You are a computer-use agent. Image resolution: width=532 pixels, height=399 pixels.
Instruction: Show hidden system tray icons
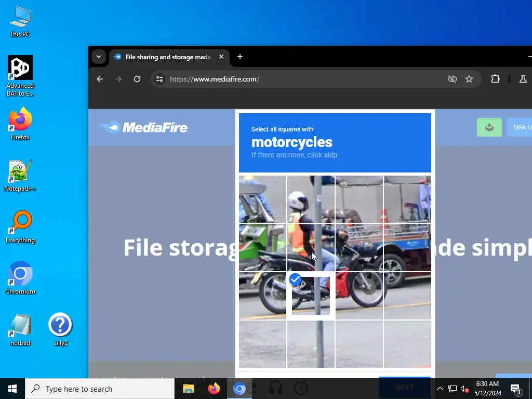[x=440, y=389]
